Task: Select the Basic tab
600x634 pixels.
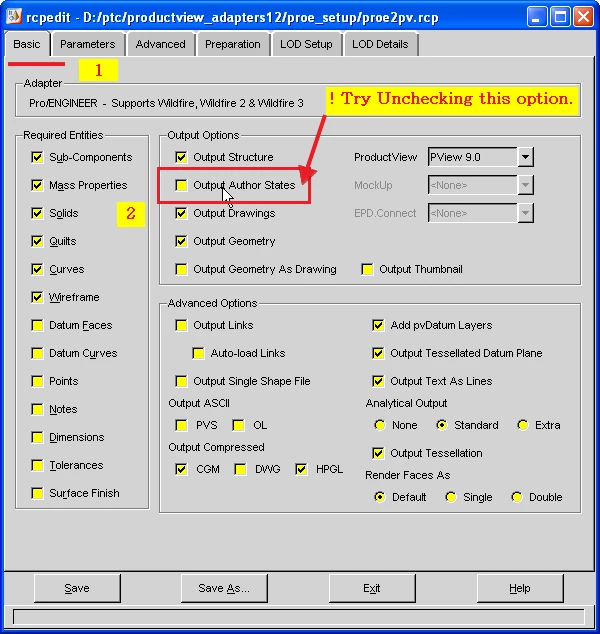Action: 27,44
